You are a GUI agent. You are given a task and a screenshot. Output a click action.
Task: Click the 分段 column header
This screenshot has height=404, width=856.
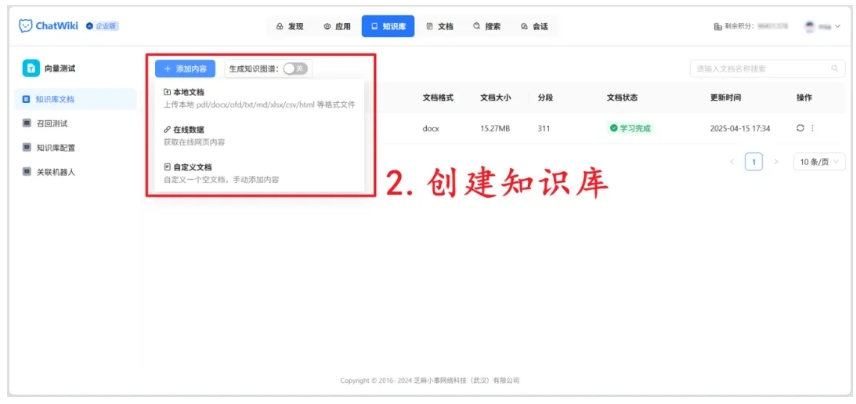[545, 98]
